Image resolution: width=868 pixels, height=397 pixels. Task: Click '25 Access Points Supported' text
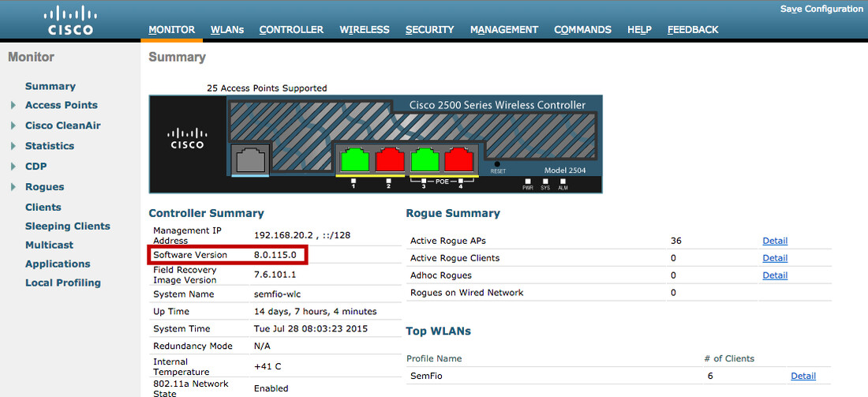[x=267, y=88]
